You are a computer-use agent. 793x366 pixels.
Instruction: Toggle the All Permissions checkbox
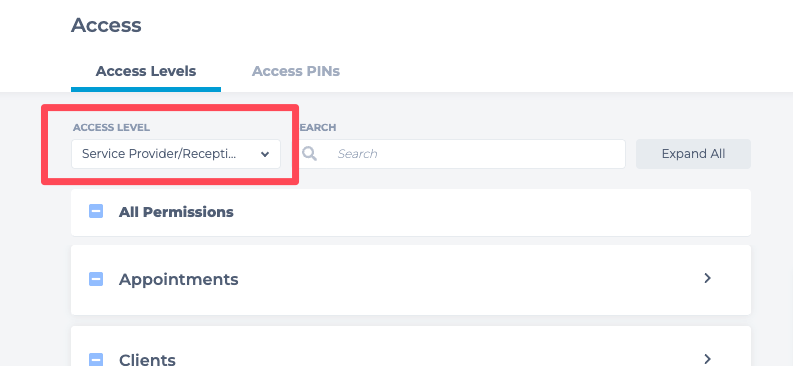(96, 211)
